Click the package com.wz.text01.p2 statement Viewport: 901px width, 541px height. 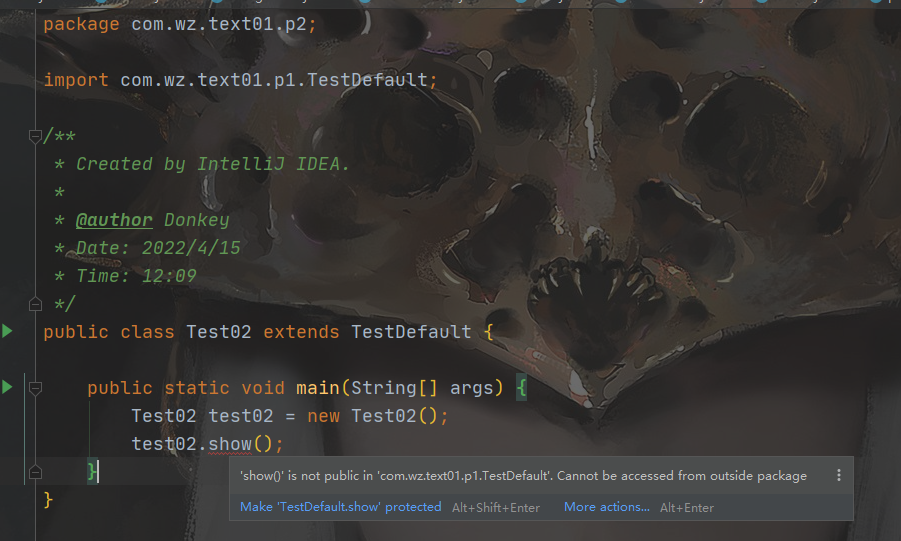[180, 24]
